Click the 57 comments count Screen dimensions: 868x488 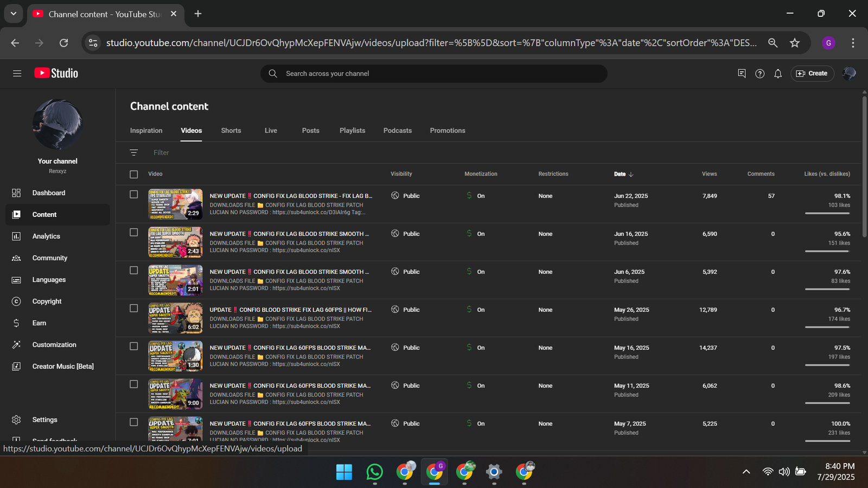(x=771, y=196)
